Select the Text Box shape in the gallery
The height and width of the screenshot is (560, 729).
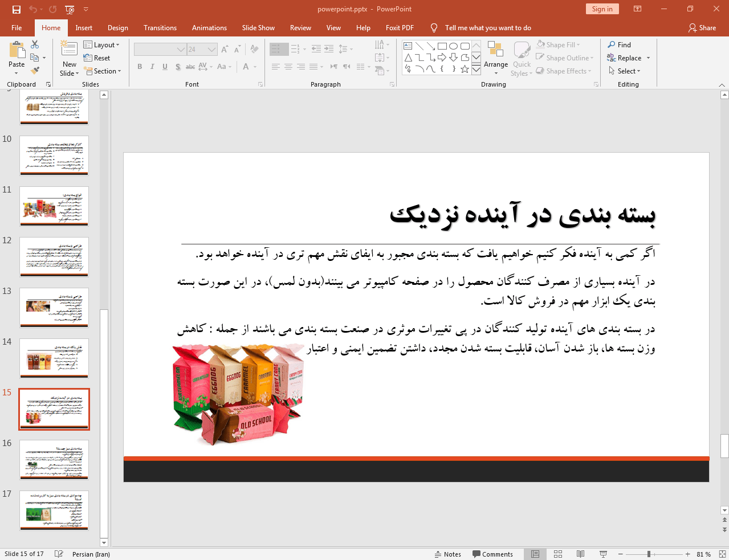[408, 46]
